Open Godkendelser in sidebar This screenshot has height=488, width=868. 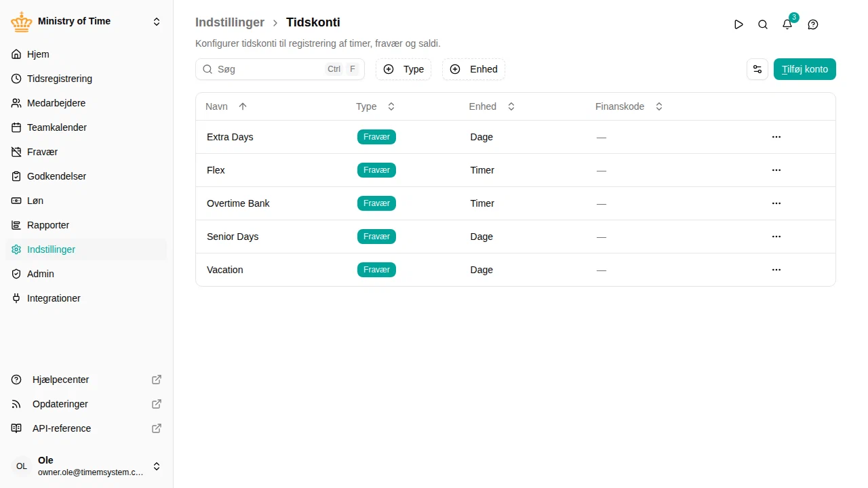coord(86,176)
